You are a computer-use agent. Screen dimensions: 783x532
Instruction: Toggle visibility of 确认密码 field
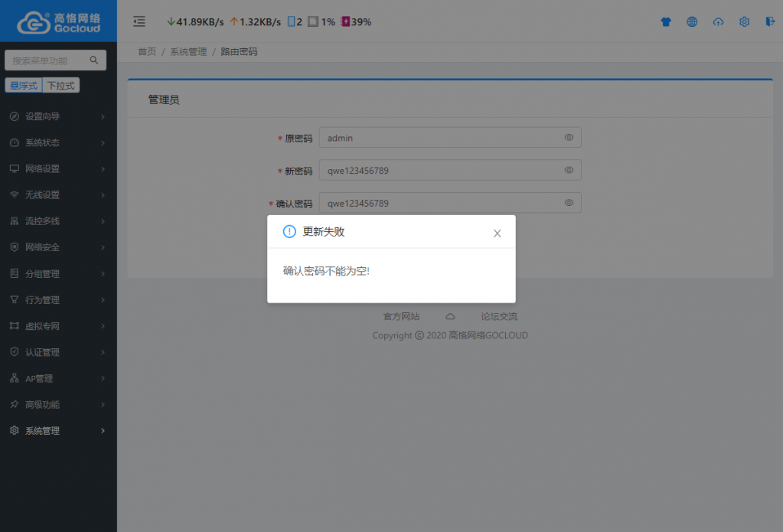click(569, 203)
